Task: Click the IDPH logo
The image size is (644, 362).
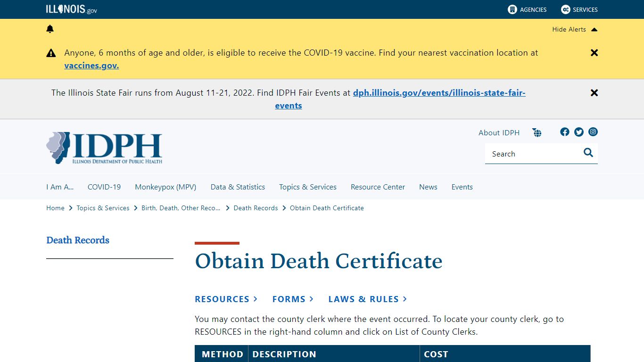Action: 104,148
